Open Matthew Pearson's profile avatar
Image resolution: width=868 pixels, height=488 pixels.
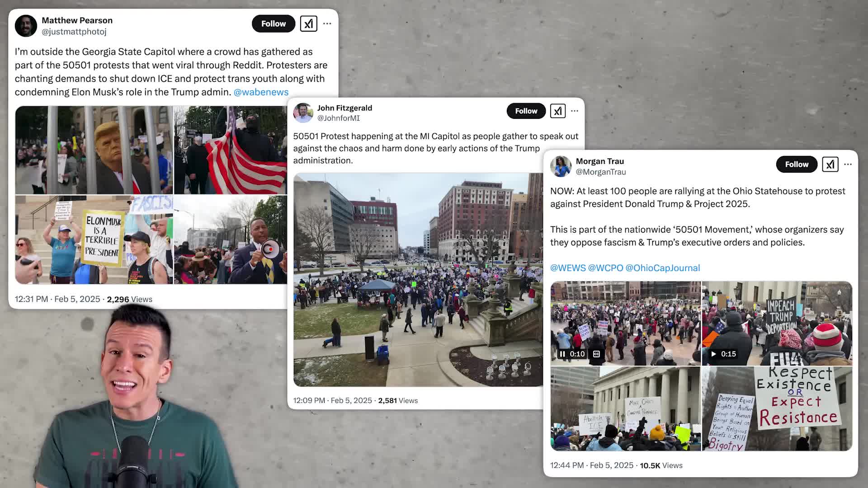[x=26, y=26]
